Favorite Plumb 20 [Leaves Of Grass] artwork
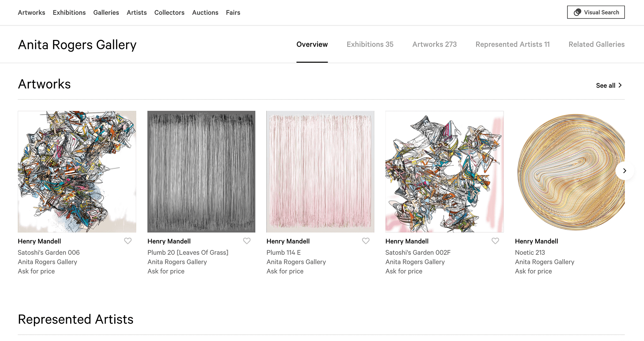 [246, 241]
